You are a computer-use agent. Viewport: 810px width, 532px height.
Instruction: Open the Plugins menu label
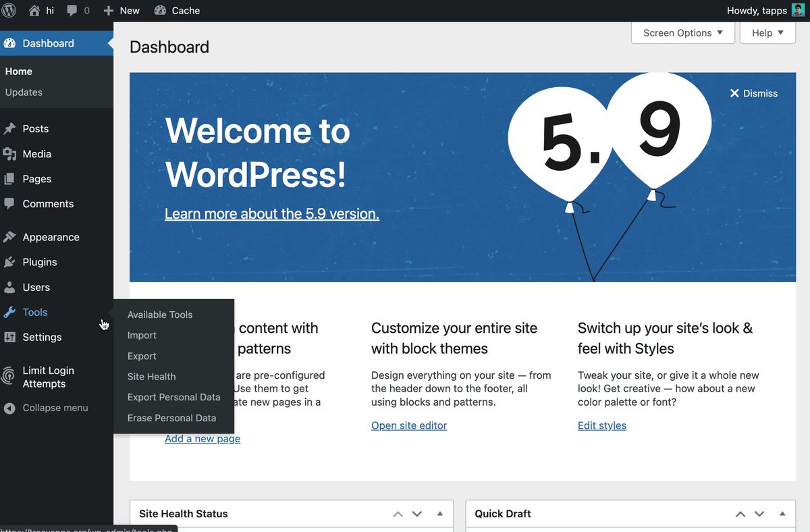[40, 262]
